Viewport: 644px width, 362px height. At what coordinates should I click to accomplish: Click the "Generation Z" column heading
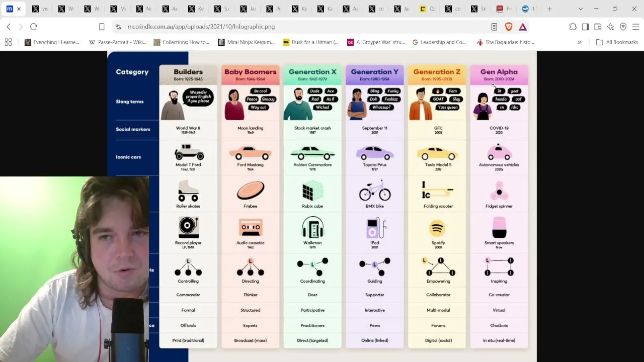[x=437, y=72]
